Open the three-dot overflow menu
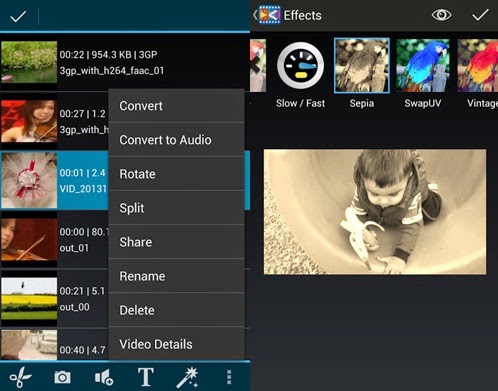 coord(229,377)
